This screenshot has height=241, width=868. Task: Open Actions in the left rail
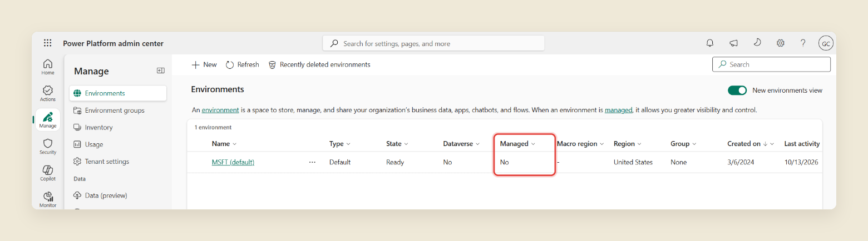pyautogui.click(x=48, y=93)
